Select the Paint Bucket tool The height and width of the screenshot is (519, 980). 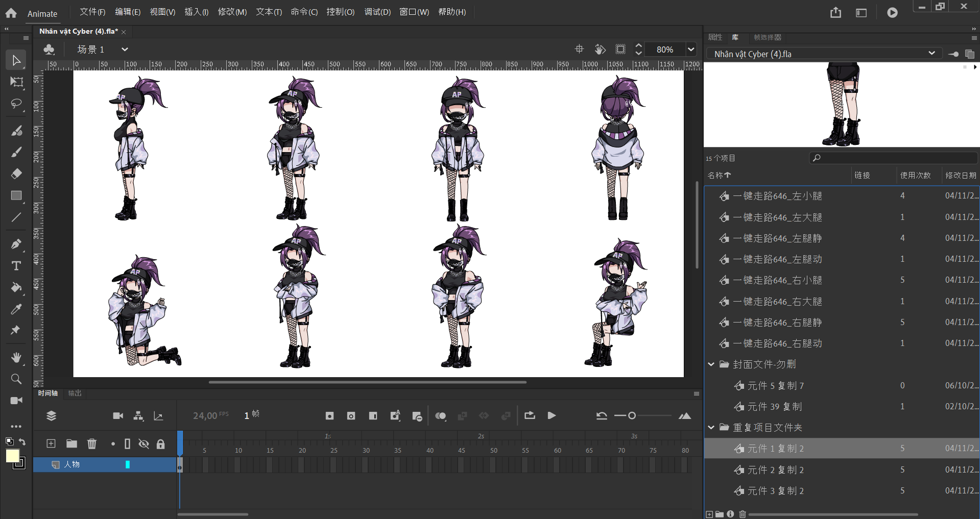[x=16, y=288]
